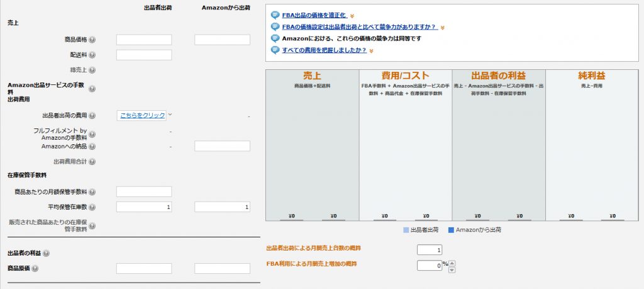This screenshot has height=289, width=644.
Task: Open help icon next to 出品者の利益
Action: [46, 253]
